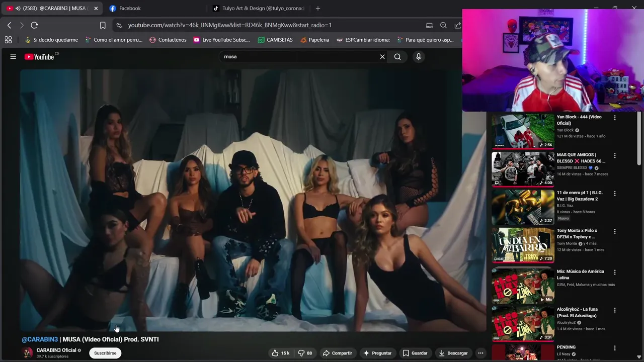Click the zoom magnifier icon in address bar
This screenshot has height=362, width=644.
tap(443, 25)
